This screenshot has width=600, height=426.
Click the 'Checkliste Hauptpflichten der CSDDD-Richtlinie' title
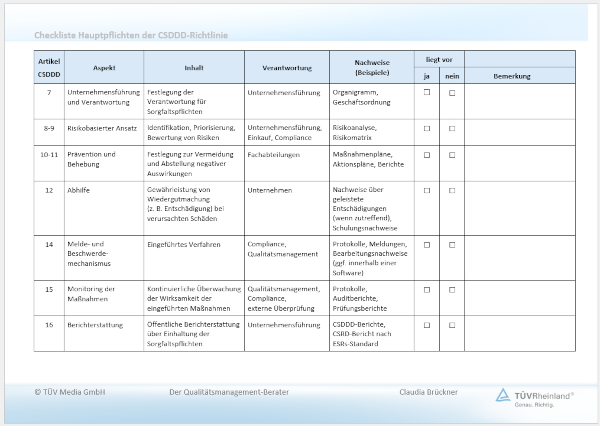click(131, 36)
